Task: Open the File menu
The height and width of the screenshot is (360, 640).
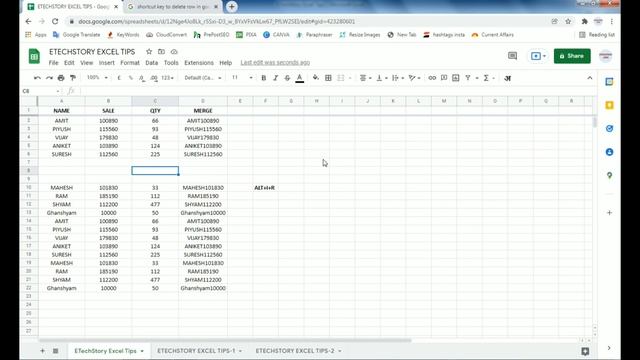Action: pyautogui.click(x=53, y=62)
